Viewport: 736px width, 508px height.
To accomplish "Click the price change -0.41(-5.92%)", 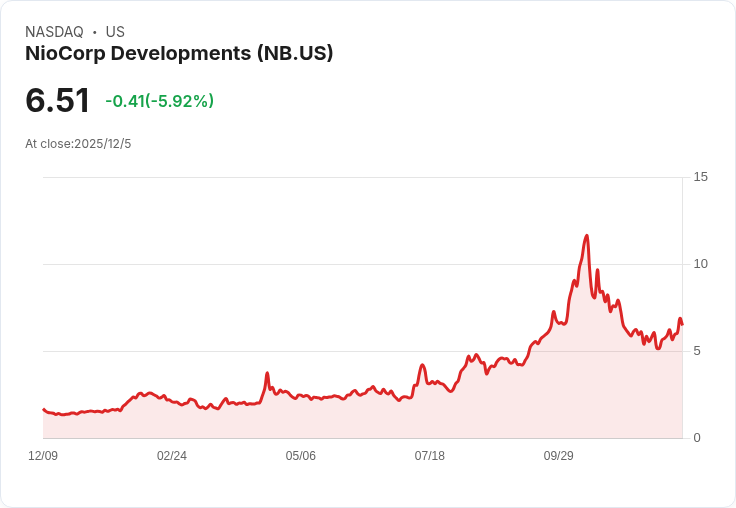I will coord(160,101).
